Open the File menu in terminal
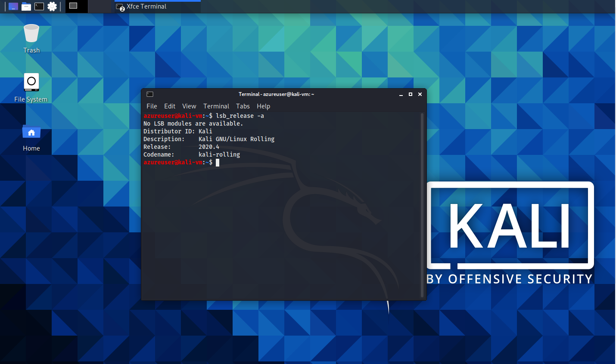 coord(152,106)
